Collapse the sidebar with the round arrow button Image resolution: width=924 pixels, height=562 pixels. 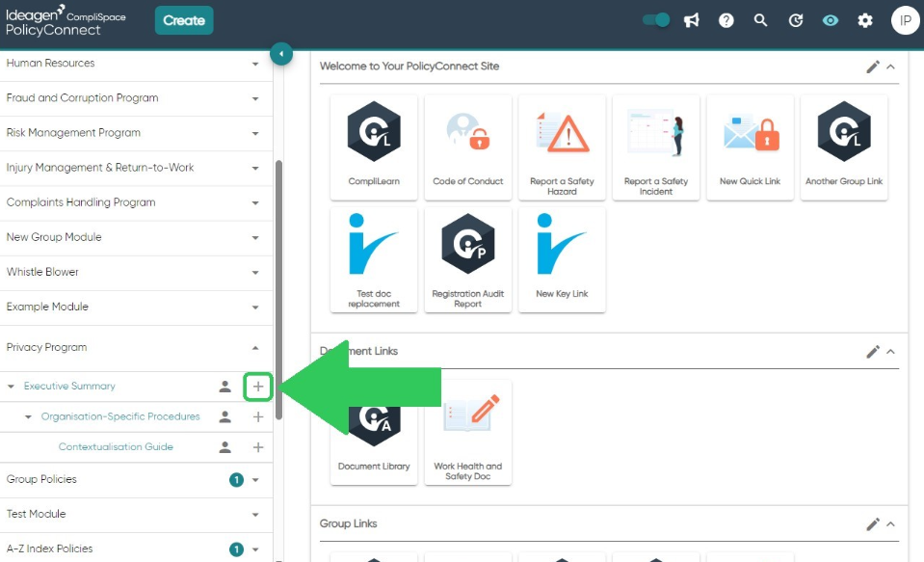pyautogui.click(x=281, y=54)
